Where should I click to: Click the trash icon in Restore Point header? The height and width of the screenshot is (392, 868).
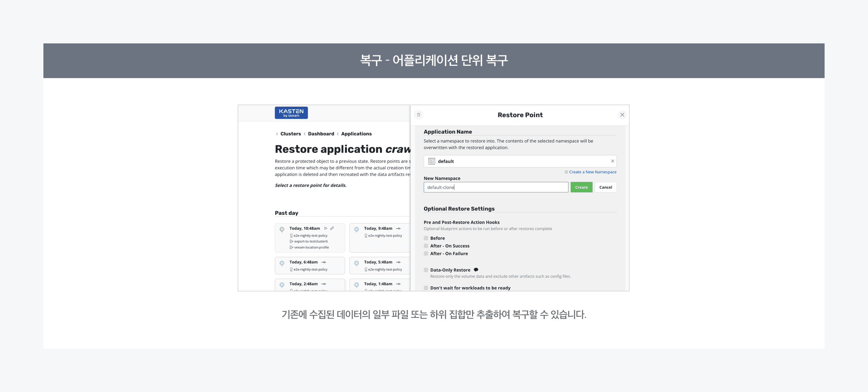pyautogui.click(x=418, y=115)
